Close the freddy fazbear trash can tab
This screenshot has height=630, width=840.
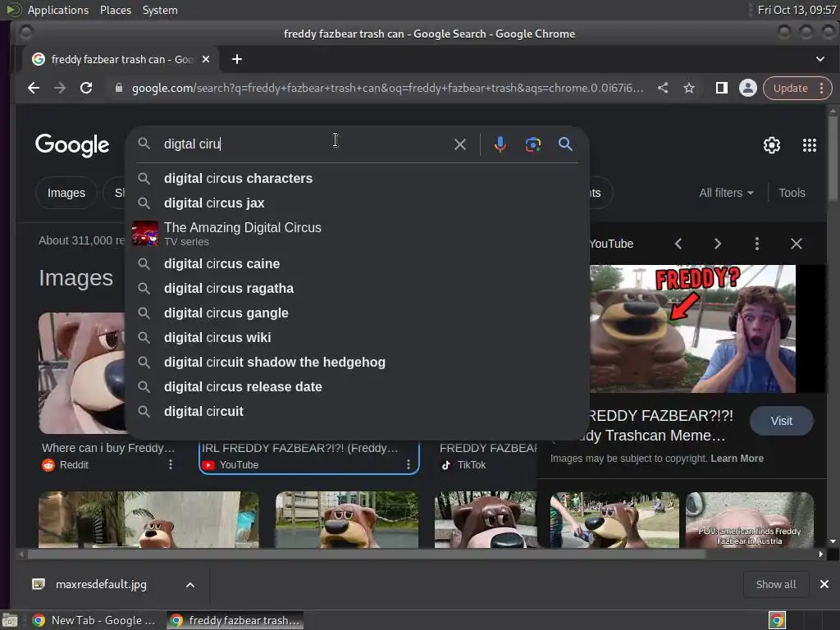pos(206,59)
